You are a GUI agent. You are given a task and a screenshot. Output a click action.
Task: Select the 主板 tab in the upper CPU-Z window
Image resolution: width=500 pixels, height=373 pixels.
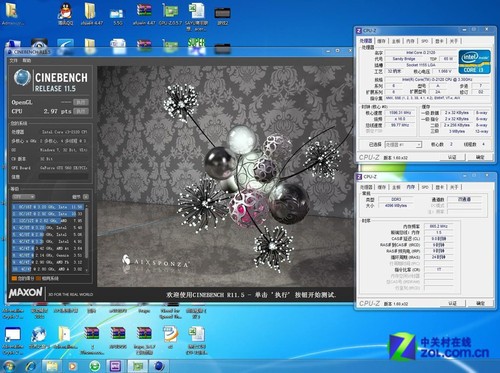(x=396, y=41)
